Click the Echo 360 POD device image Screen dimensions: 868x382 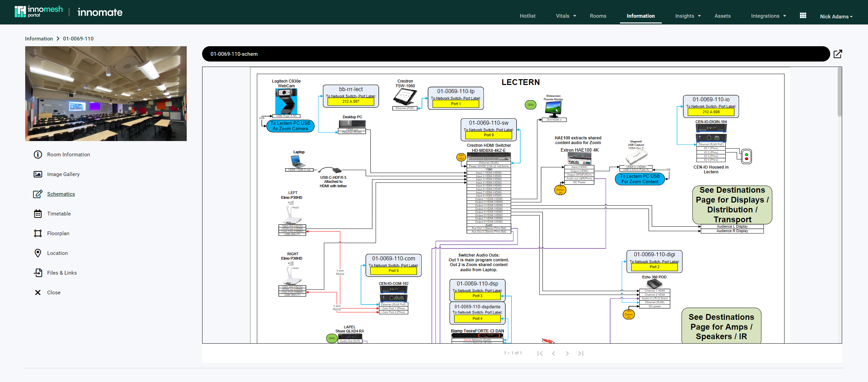[x=654, y=284]
